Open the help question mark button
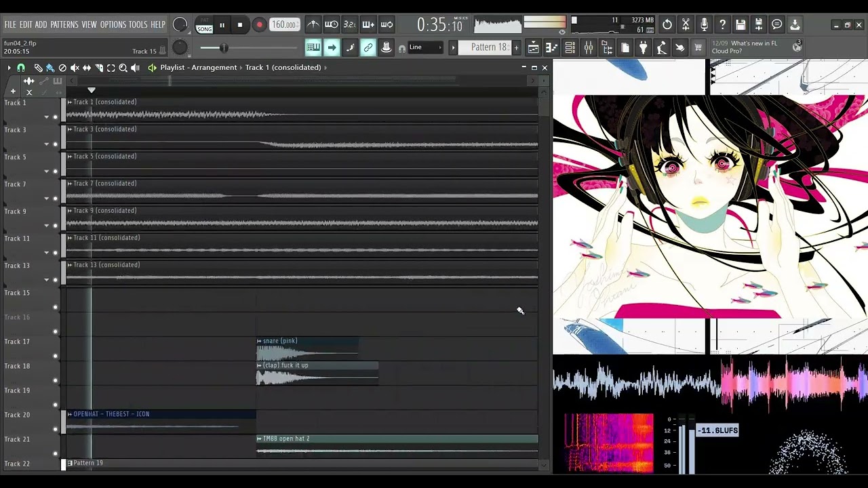This screenshot has width=868, height=488. coord(722,25)
